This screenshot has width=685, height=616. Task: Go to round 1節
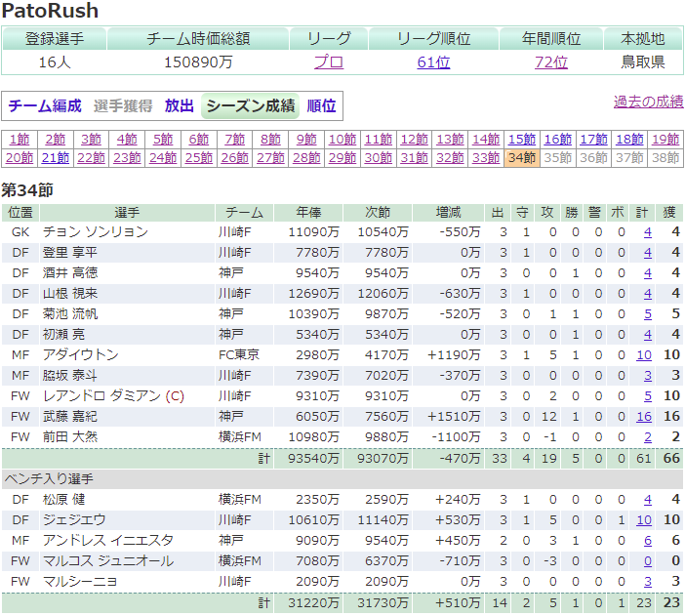tap(20, 140)
